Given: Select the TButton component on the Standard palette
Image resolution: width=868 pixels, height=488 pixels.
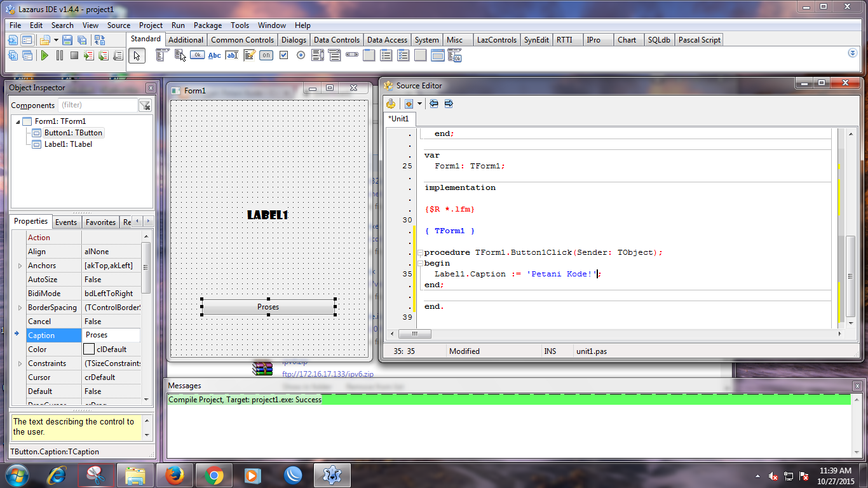Looking at the screenshot, I should tap(197, 55).
